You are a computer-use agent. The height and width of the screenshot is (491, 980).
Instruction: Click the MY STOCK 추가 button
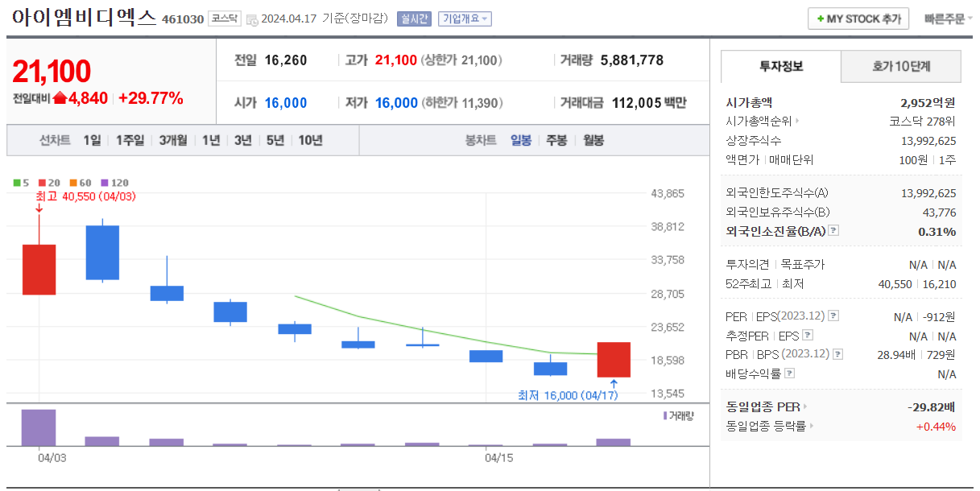[858, 19]
